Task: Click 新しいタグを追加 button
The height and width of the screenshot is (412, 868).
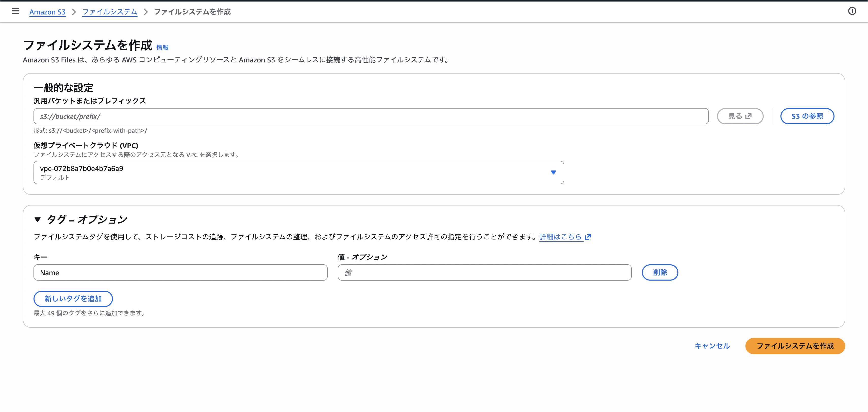Action: (x=73, y=299)
